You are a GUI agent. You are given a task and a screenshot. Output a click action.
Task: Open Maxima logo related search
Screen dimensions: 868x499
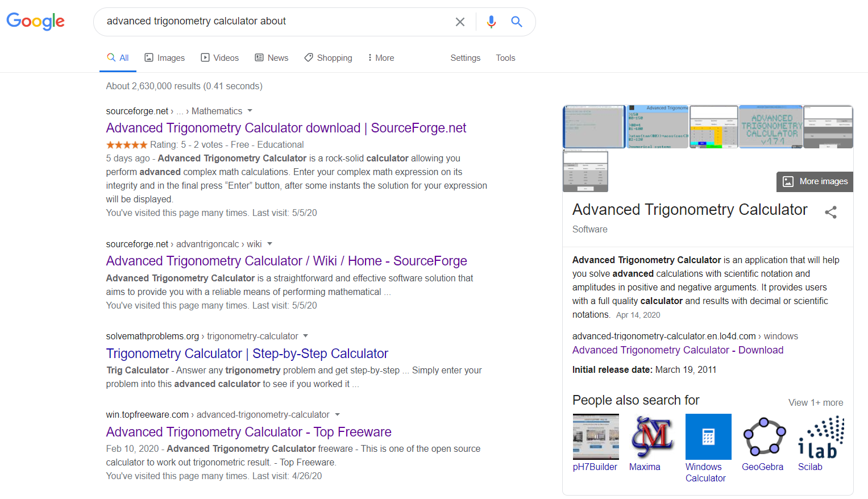(x=652, y=436)
